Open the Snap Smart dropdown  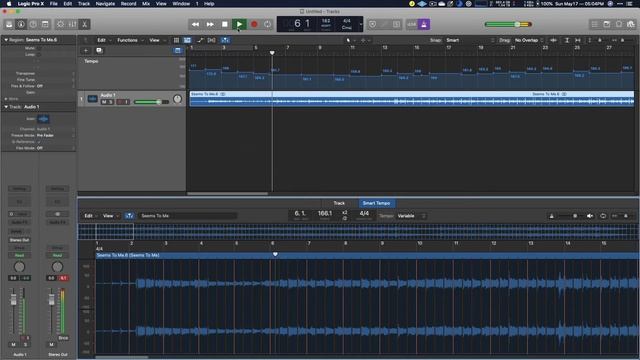tap(470, 40)
